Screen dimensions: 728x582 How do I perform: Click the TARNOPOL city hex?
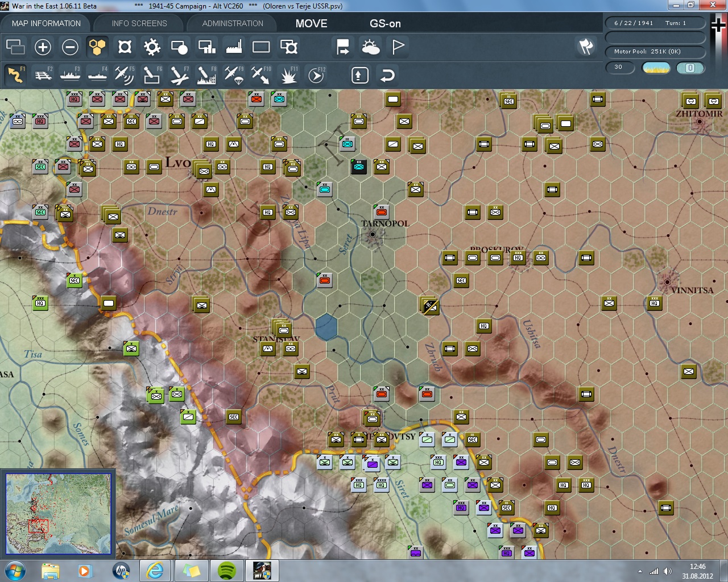click(x=373, y=234)
